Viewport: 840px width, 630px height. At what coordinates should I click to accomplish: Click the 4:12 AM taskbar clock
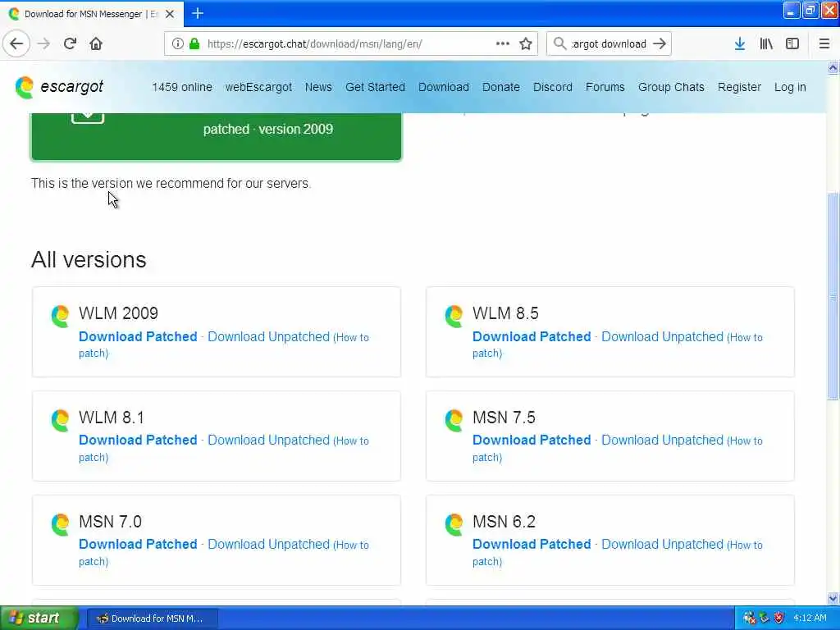tap(810, 619)
